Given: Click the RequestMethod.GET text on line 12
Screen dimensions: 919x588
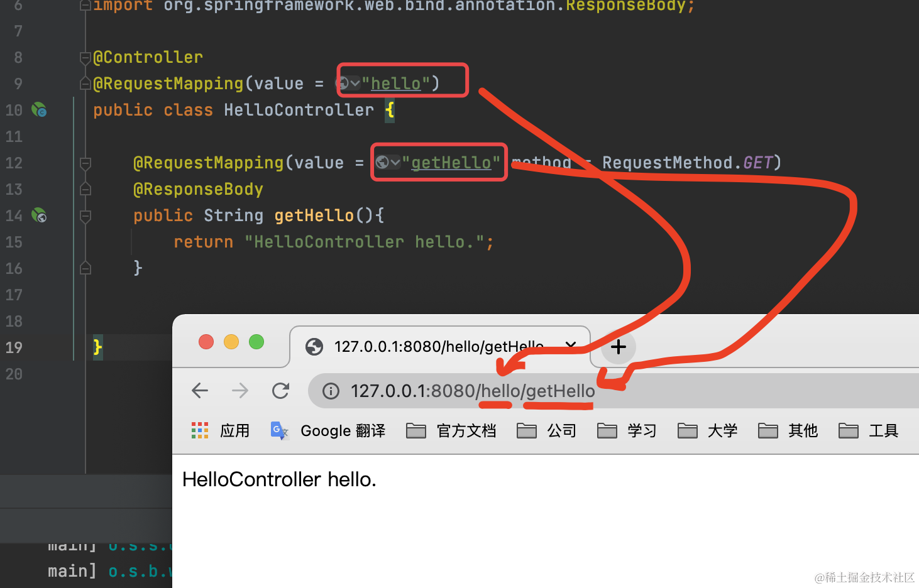Looking at the screenshot, I should 687,163.
